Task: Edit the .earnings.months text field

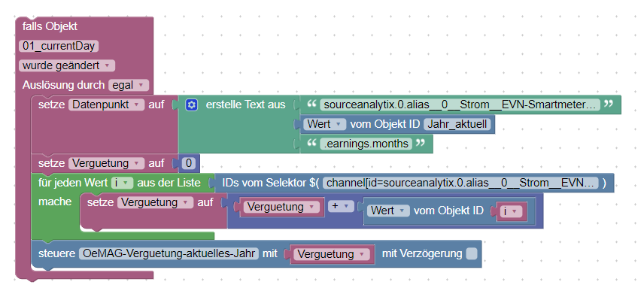Action: 366,144
